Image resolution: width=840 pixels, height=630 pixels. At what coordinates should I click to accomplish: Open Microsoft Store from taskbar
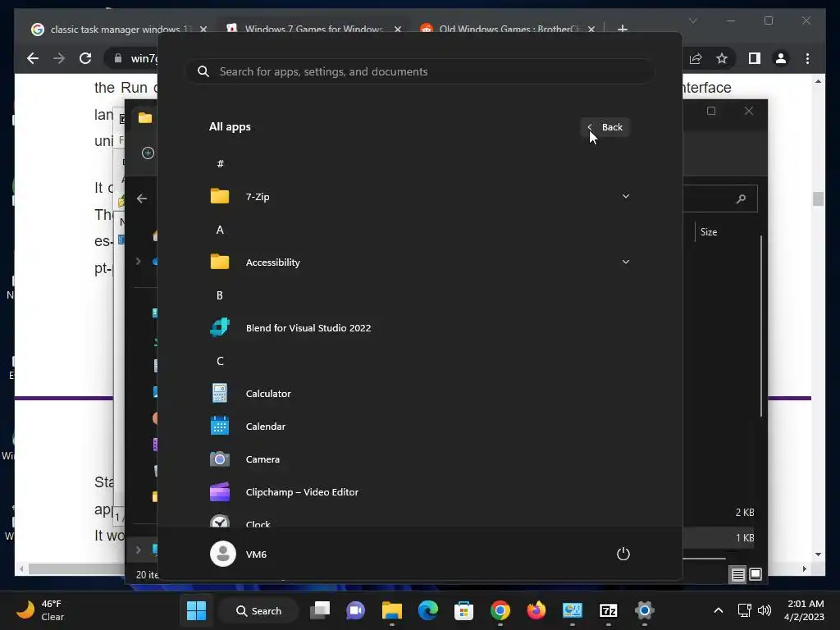coord(463,610)
